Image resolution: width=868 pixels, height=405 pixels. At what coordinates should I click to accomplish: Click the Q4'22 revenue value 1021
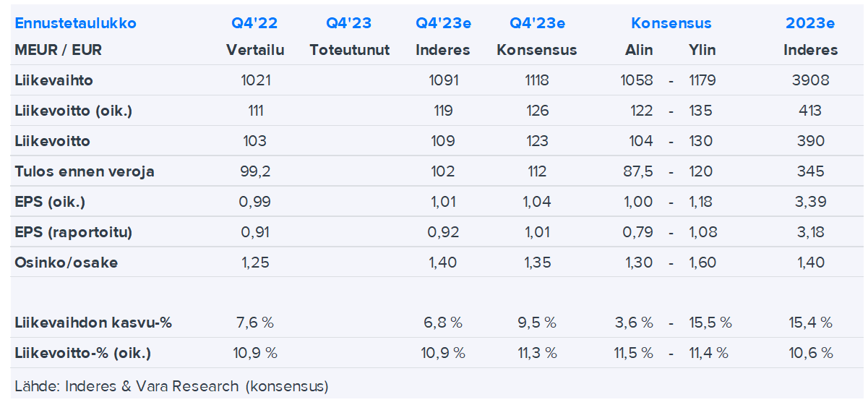click(255, 80)
